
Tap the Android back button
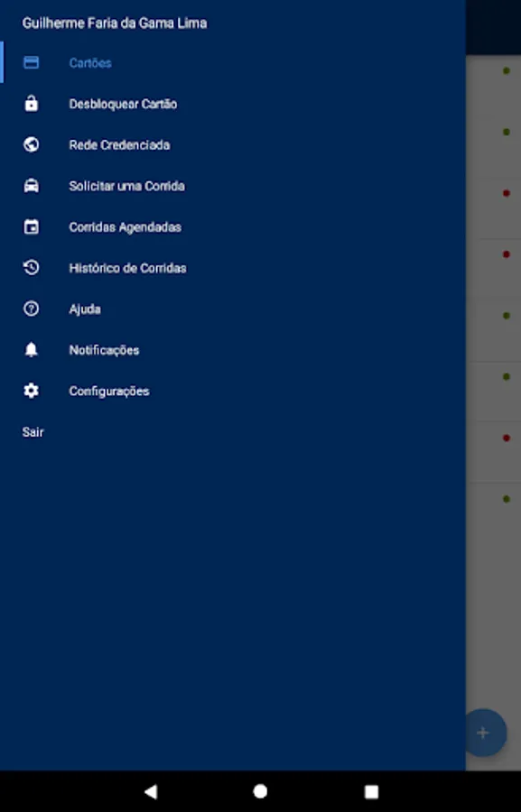click(x=150, y=791)
